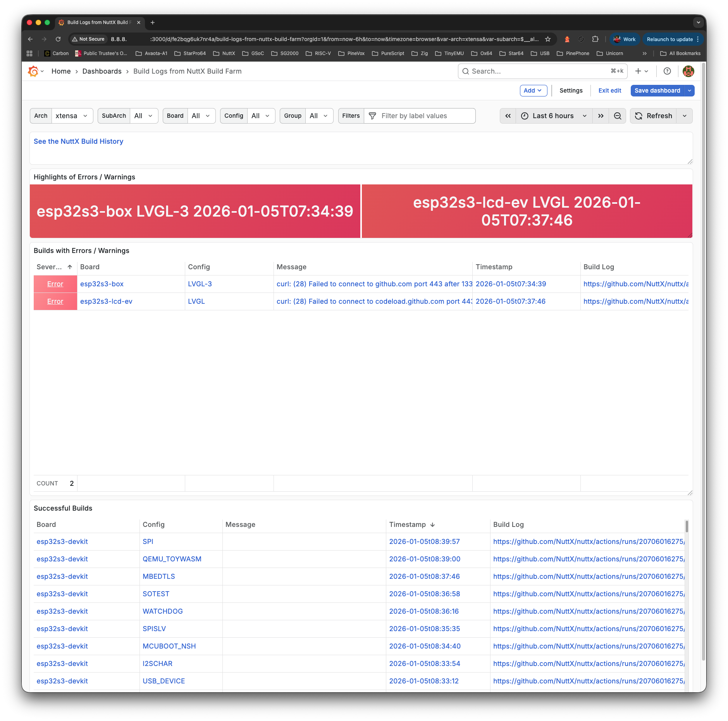Go to Dashboards in the breadcrumb
The image size is (728, 721).
click(x=102, y=71)
